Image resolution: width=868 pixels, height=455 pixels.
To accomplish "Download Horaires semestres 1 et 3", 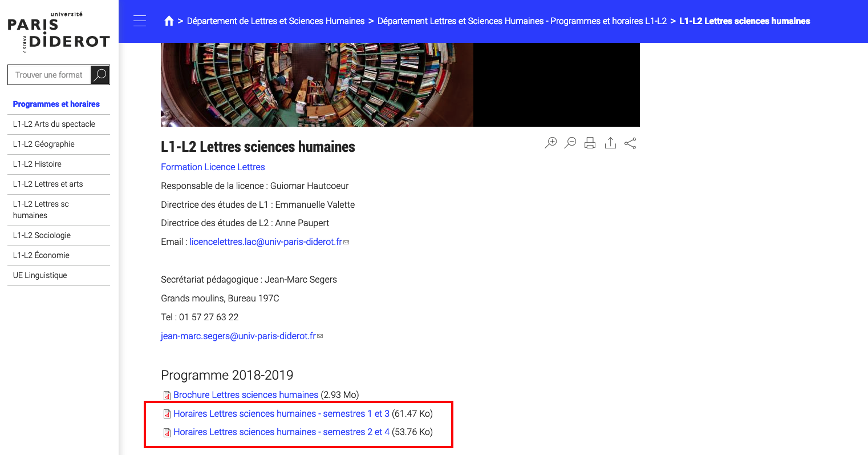I will tap(281, 414).
